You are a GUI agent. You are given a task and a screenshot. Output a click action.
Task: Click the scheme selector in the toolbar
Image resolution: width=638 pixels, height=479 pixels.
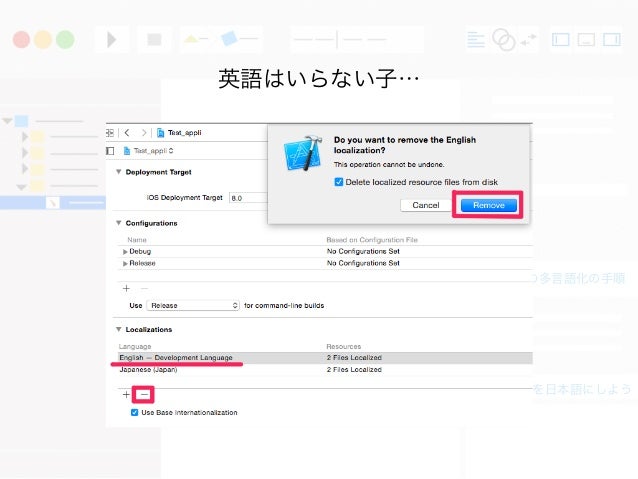click(x=221, y=39)
